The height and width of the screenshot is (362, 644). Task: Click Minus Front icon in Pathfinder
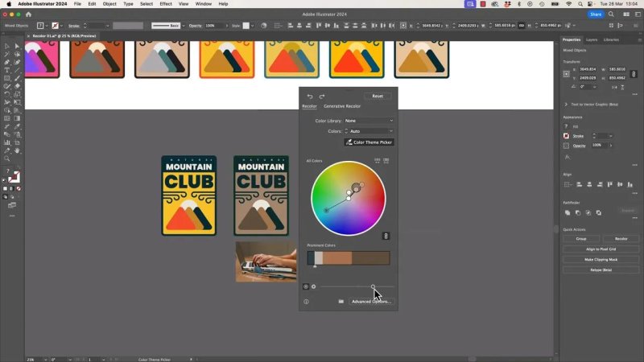[578, 212]
